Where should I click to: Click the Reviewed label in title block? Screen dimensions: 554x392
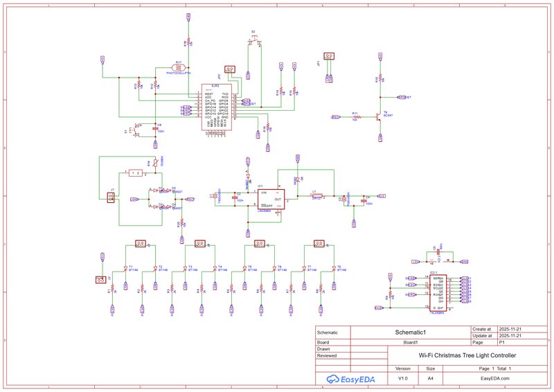tap(327, 355)
